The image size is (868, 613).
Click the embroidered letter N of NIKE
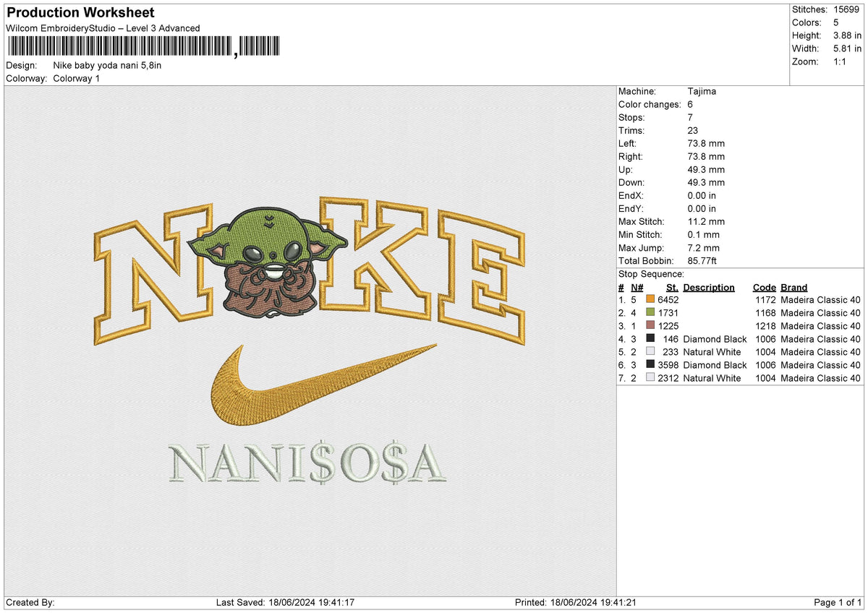click(x=155, y=275)
